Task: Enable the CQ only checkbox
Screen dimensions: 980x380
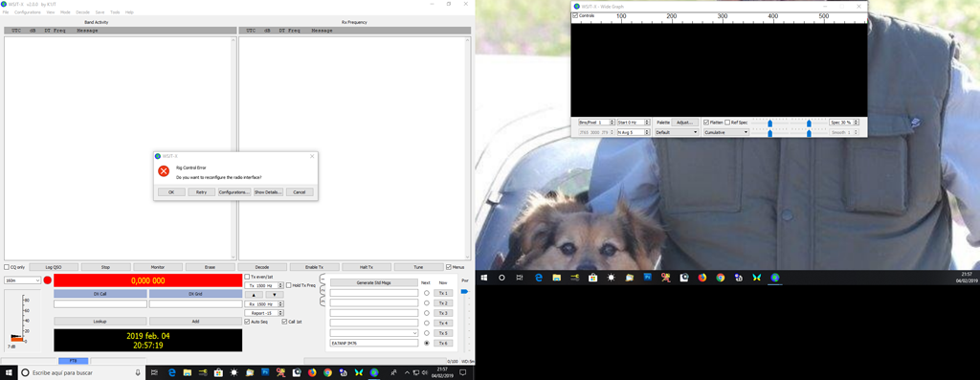Action: point(7,267)
